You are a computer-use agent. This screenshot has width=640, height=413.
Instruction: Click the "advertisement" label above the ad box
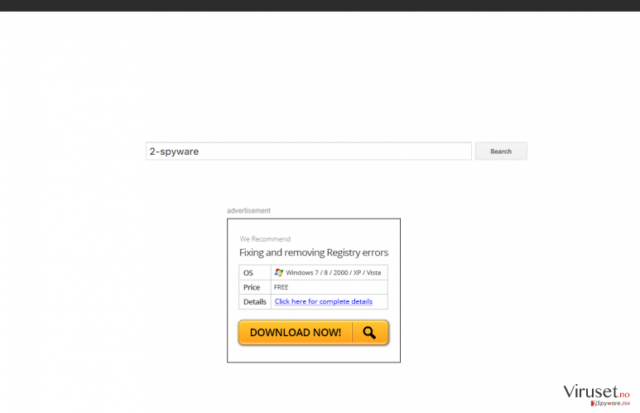249,211
